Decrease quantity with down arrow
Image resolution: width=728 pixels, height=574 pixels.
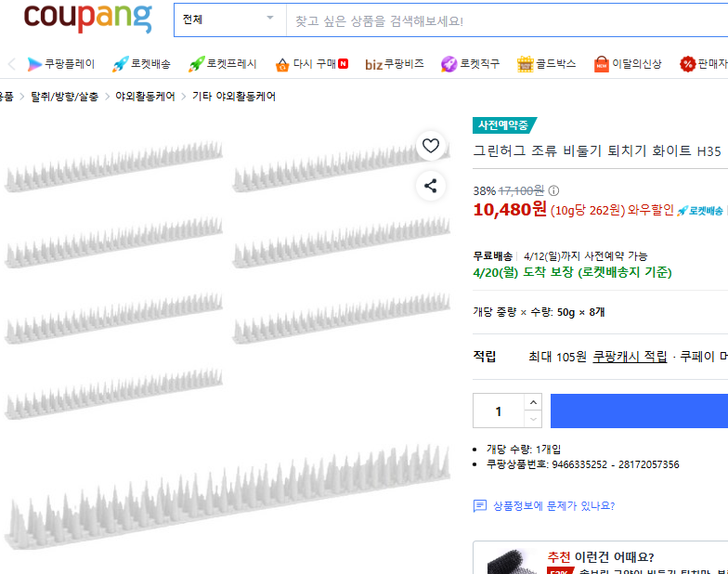click(x=533, y=420)
